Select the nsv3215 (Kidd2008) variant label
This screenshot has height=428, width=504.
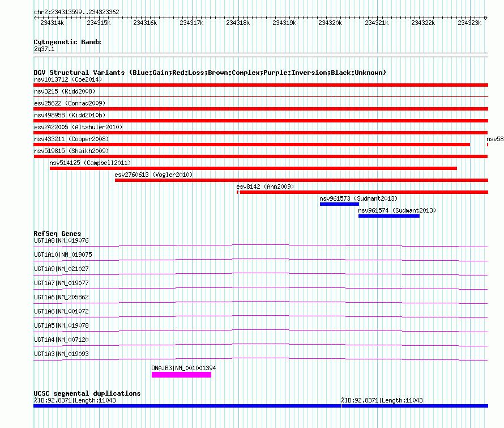[x=65, y=91]
